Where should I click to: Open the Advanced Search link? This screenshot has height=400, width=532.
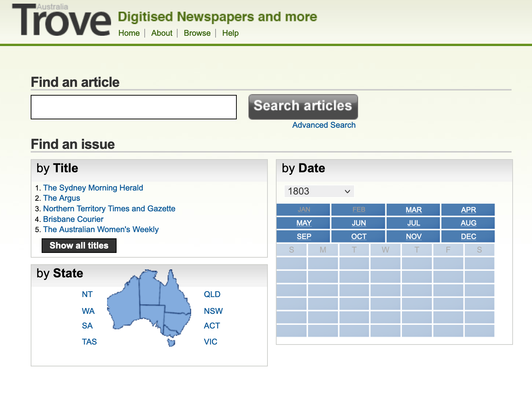click(324, 125)
